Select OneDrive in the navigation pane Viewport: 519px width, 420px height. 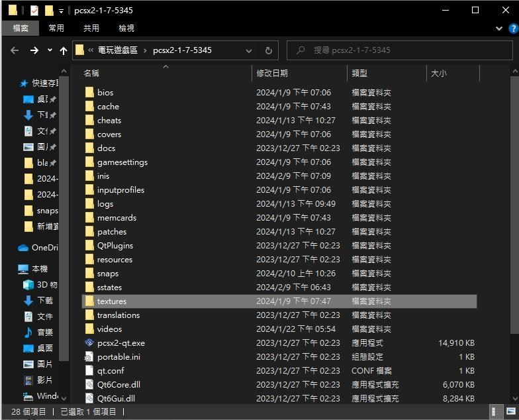[x=44, y=248]
